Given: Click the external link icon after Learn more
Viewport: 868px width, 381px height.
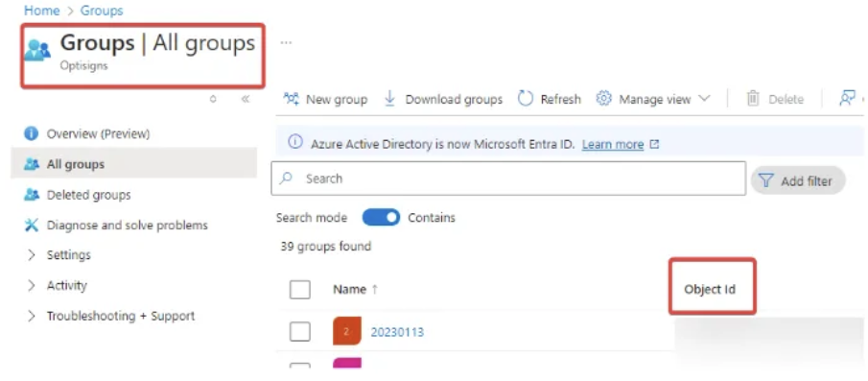Looking at the screenshot, I should pyautogui.click(x=654, y=145).
